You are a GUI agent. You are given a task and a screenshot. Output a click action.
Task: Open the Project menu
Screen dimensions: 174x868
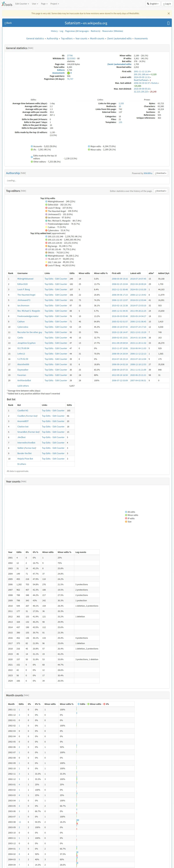tap(54, 4)
